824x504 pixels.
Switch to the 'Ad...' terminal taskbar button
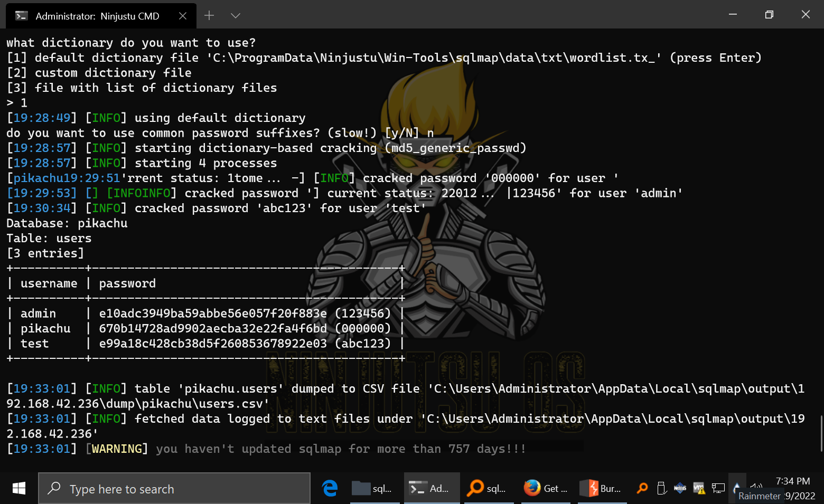coord(431,488)
